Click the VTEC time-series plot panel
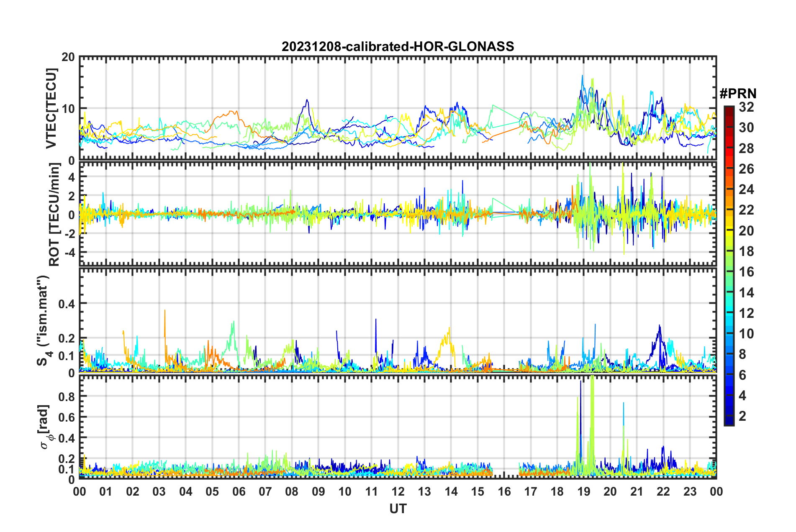Screen dimensions: 796x532 click(398, 108)
